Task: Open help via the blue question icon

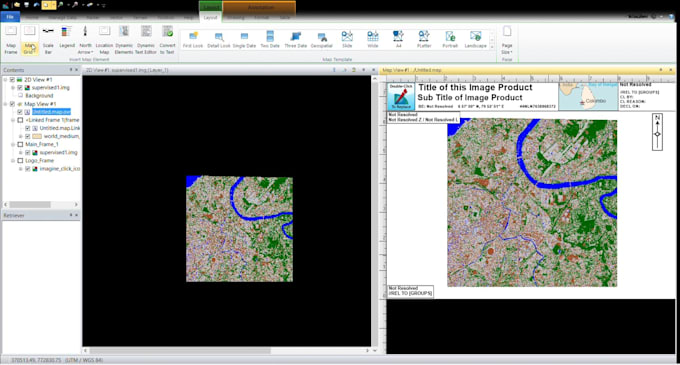Action: (672, 16)
